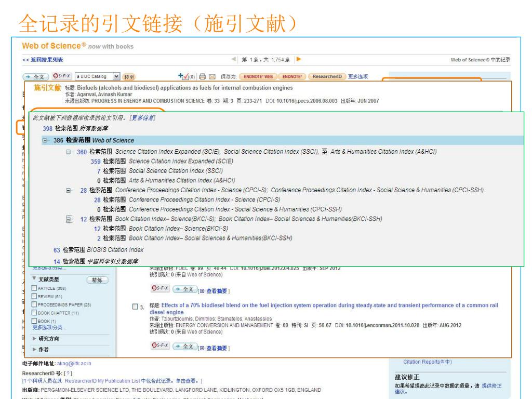Open 更多选项 link in toolbar
The width and height of the screenshot is (532, 399).
[x=357, y=76]
